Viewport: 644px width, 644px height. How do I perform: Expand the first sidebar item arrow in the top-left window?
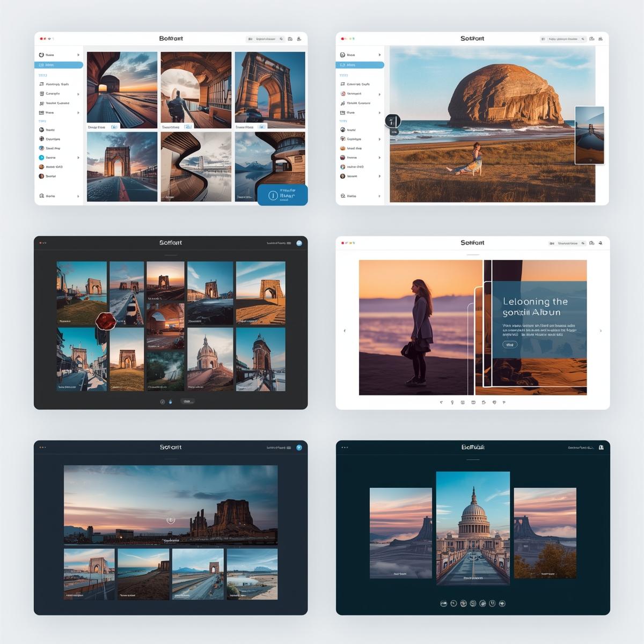pyautogui.click(x=78, y=55)
